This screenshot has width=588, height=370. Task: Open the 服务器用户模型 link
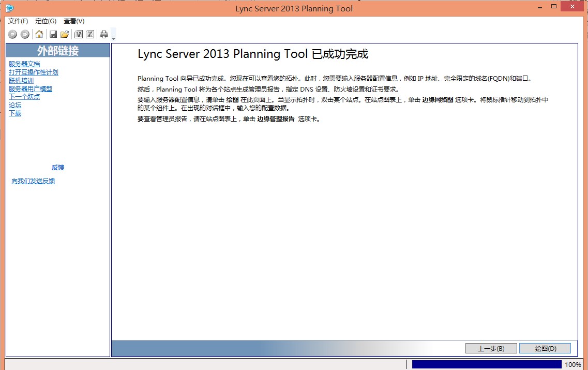(31, 88)
